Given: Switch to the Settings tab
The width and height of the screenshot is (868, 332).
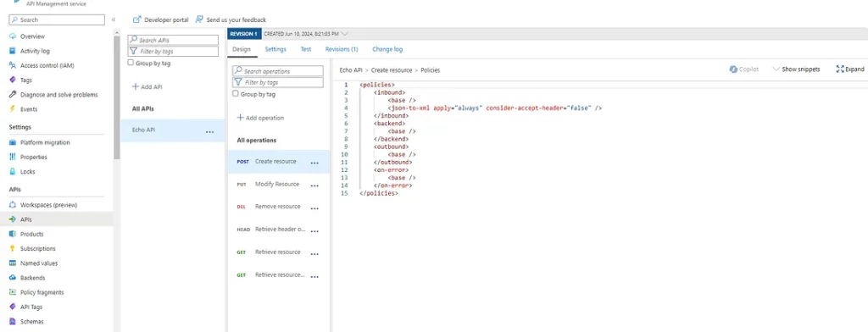Looking at the screenshot, I should [275, 49].
